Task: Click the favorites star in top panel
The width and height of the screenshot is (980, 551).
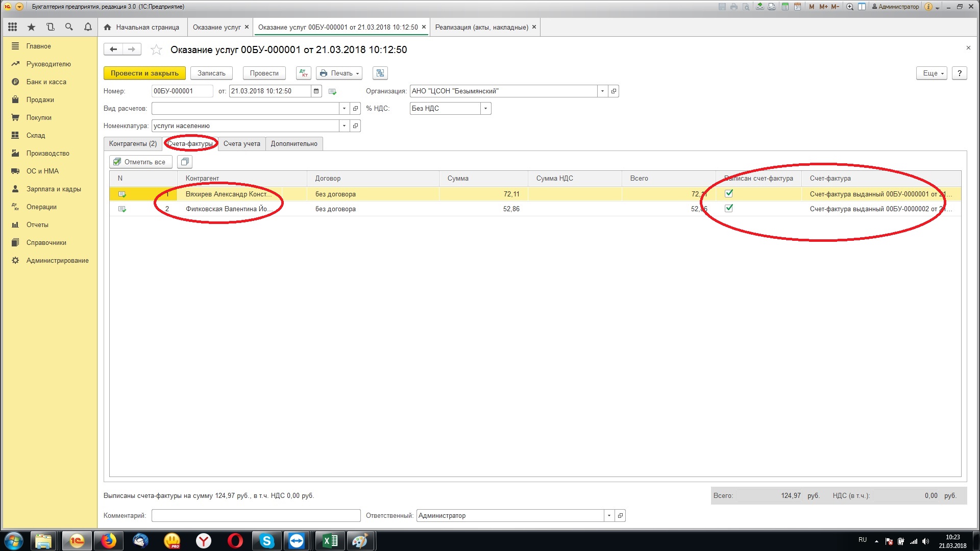Action: 32,27
